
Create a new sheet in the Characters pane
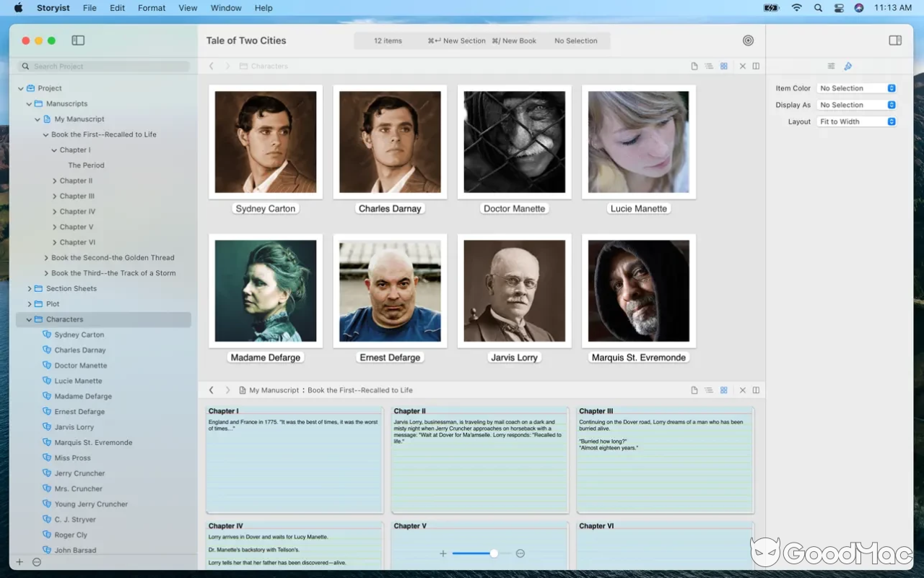[694, 66]
